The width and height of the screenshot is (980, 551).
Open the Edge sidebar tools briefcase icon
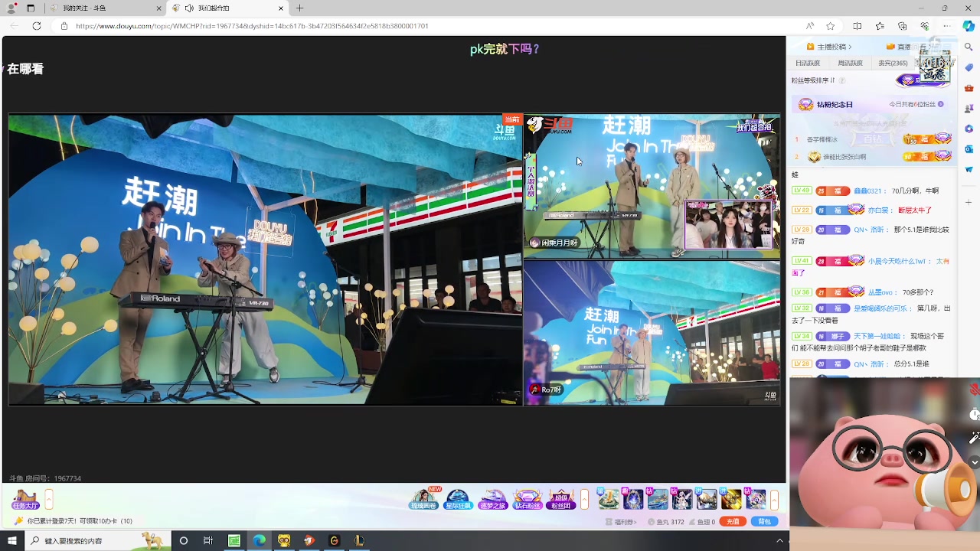pos(969,89)
